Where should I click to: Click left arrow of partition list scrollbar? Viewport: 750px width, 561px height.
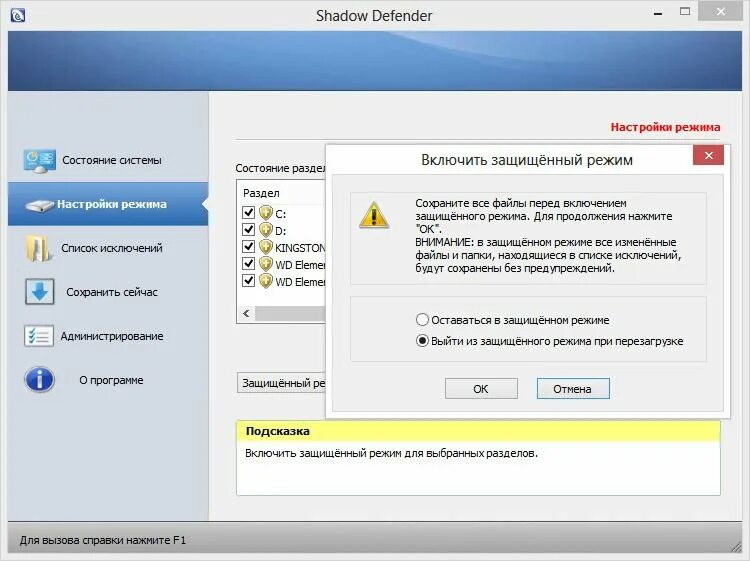(x=246, y=314)
